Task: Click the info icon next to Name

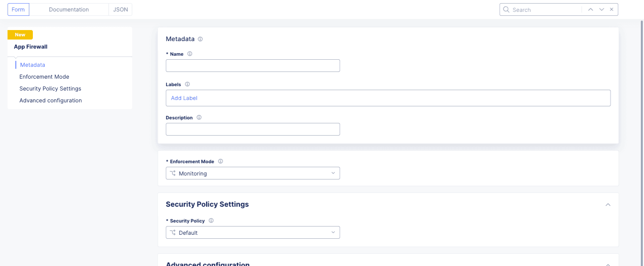Action: point(190,54)
